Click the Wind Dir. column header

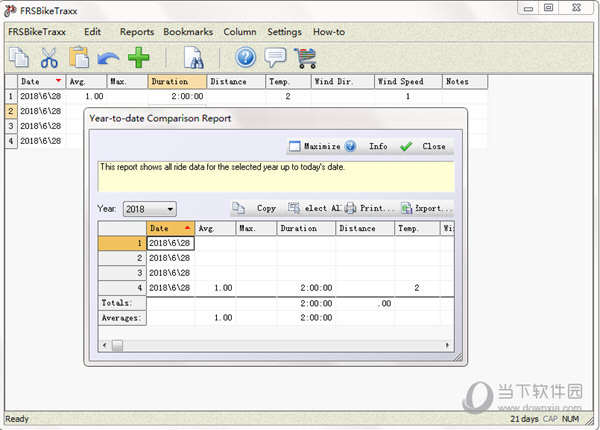(342, 81)
